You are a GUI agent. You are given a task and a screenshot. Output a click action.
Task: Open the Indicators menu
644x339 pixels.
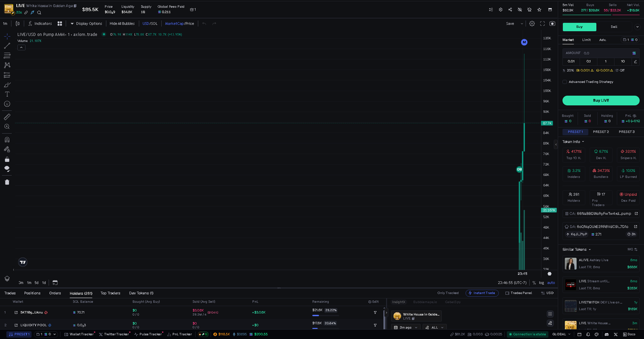(40, 24)
